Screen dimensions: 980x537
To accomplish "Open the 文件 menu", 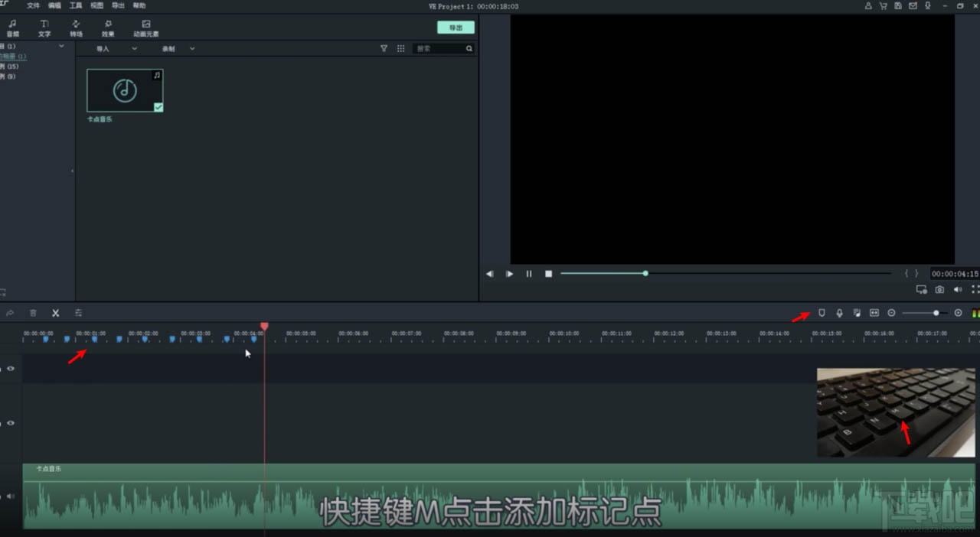I will [34, 5].
